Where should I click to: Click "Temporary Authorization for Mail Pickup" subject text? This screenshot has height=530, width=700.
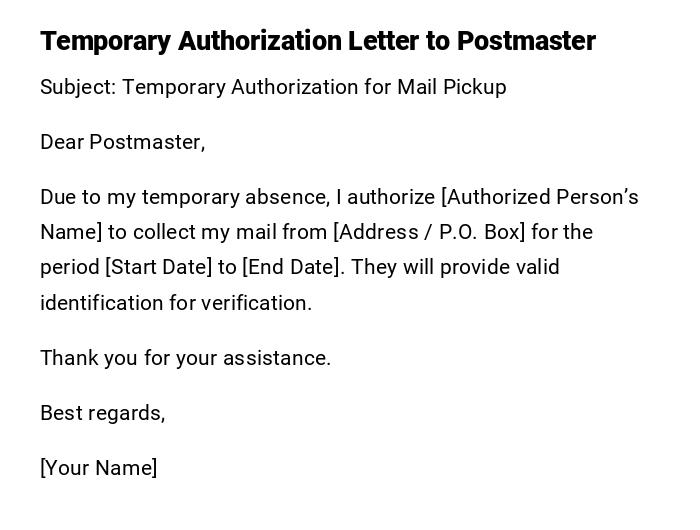point(314,87)
